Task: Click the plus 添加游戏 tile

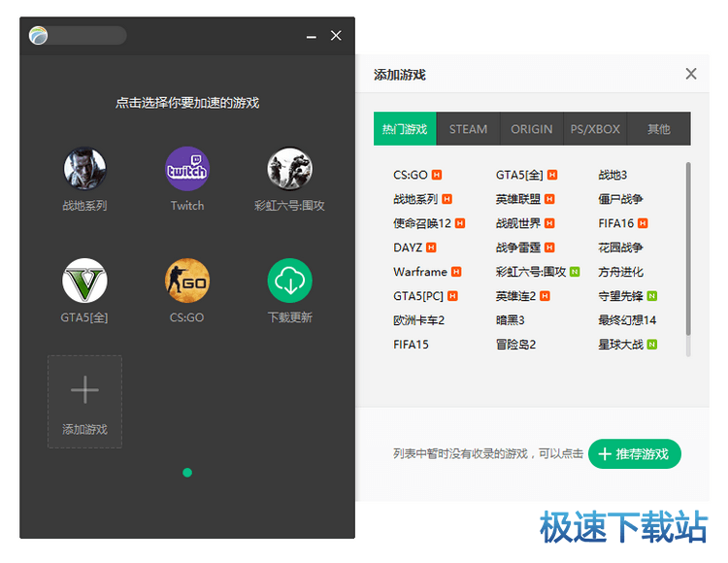Action: pyautogui.click(x=85, y=402)
